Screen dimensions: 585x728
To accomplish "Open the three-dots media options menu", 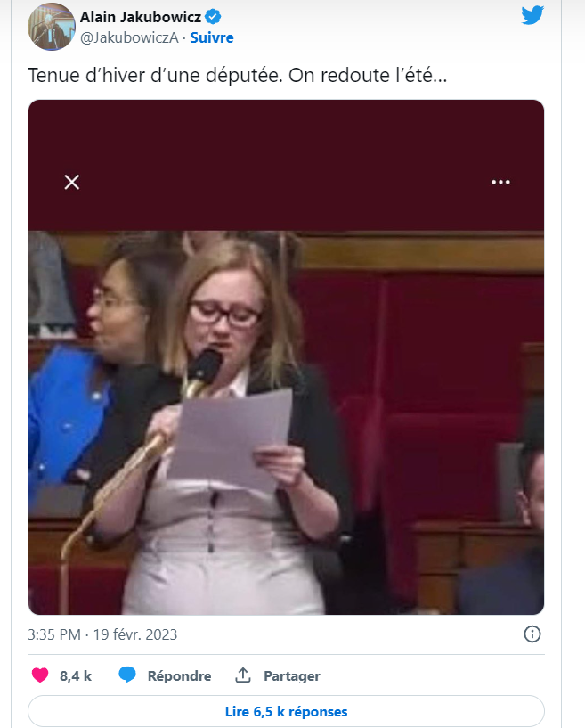I will [500, 182].
